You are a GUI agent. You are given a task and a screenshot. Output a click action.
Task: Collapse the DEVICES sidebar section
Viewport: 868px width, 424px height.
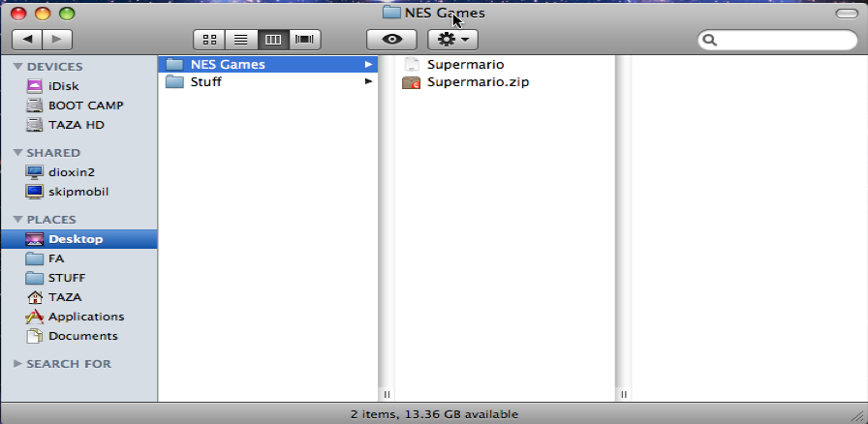[x=17, y=67]
